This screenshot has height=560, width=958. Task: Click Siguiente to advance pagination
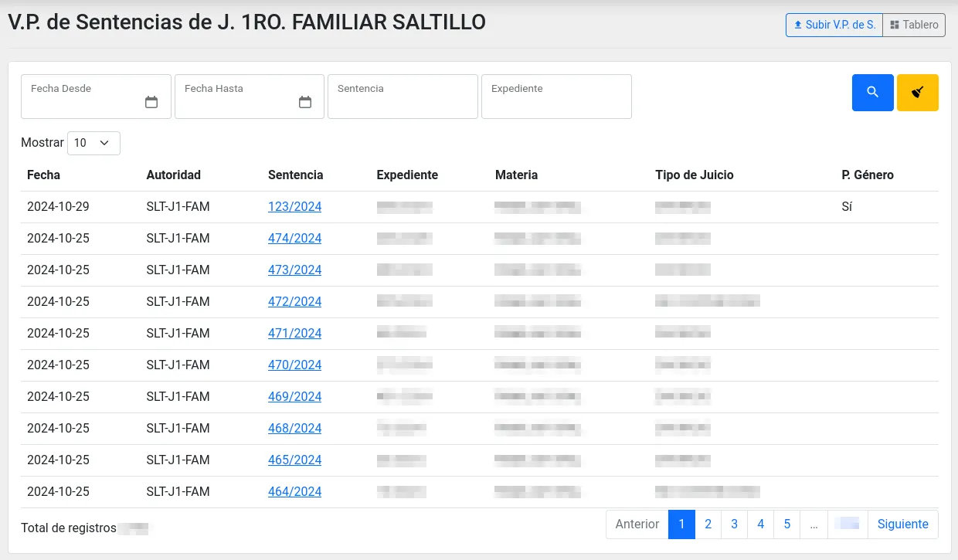tap(902, 524)
